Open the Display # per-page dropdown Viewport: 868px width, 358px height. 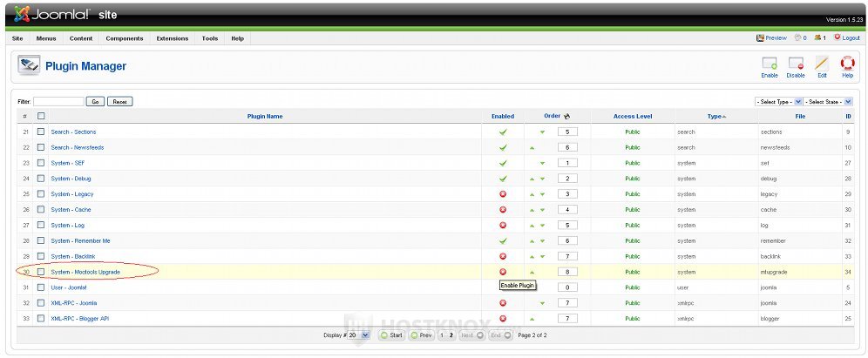tap(358, 334)
